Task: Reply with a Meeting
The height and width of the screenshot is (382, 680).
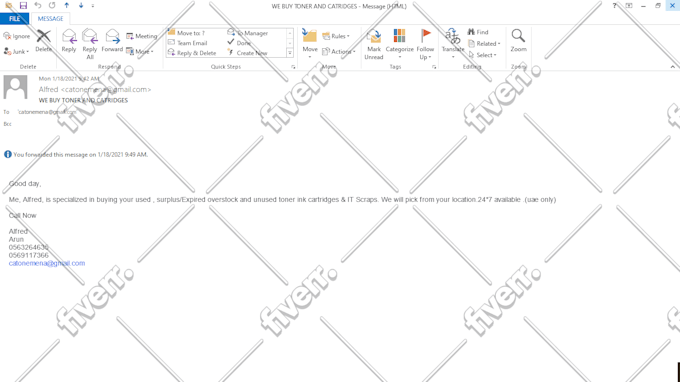Action: pos(141,36)
